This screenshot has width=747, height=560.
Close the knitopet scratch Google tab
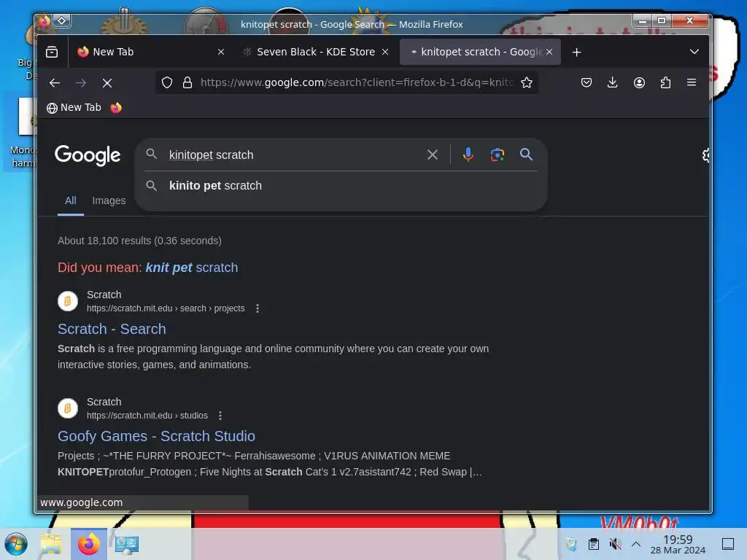click(x=549, y=52)
